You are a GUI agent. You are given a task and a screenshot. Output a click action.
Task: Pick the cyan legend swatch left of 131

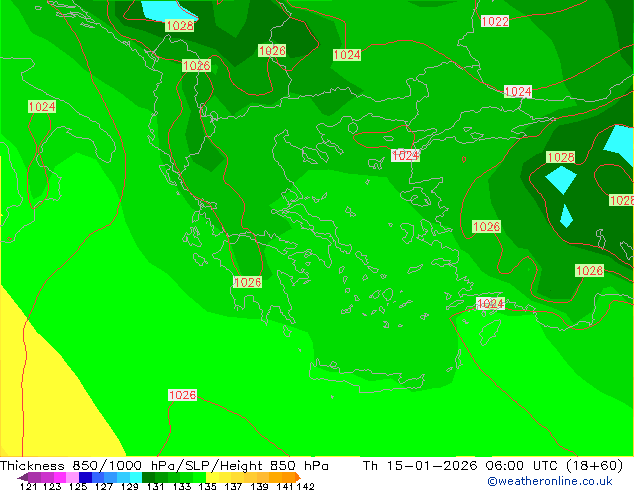coord(136,477)
